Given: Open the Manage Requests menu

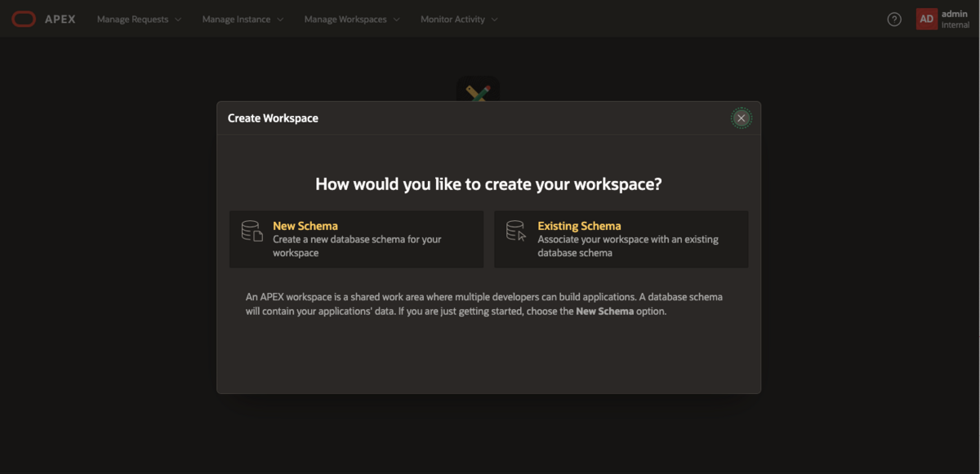Looking at the screenshot, I should (x=140, y=19).
